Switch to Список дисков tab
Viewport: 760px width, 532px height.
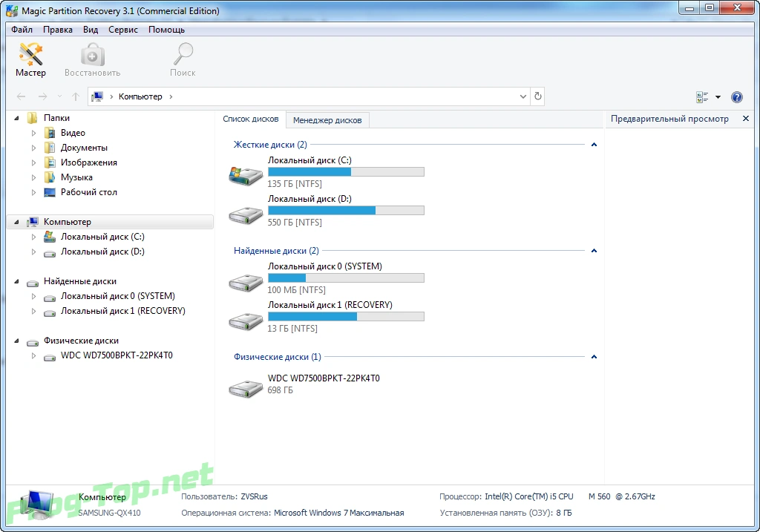click(x=251, y=119)
